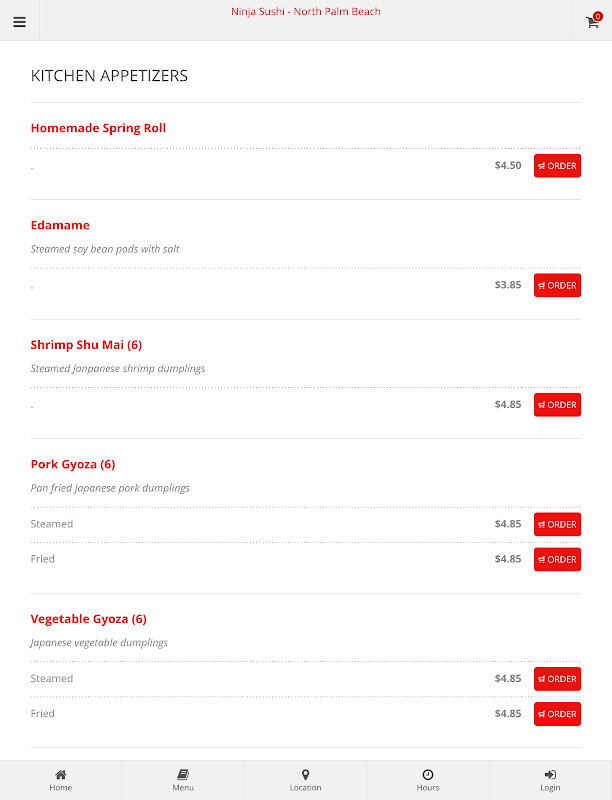612x800 pixels.
Task: Select the Edamame item heading
Action: (60, 225)
